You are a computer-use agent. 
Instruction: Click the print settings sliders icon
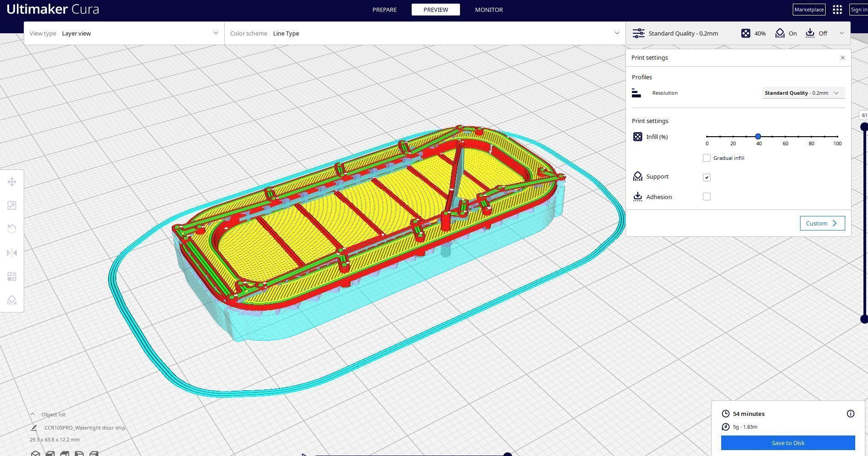639,33
